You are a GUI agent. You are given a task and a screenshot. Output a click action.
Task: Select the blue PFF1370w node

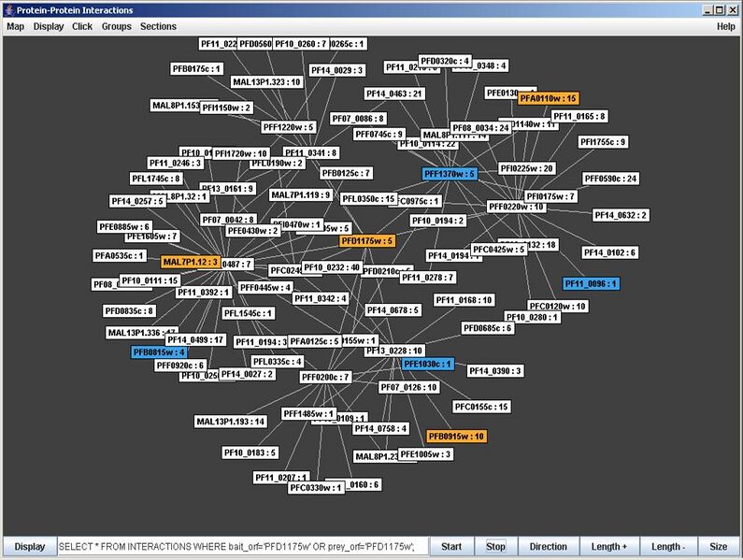click(x=450, y=174)
